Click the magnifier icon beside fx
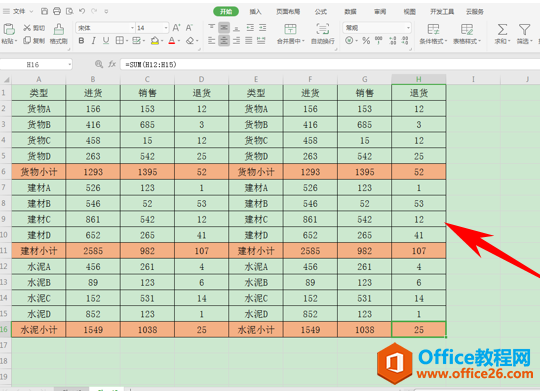540x391 pixels. point(99,64)
